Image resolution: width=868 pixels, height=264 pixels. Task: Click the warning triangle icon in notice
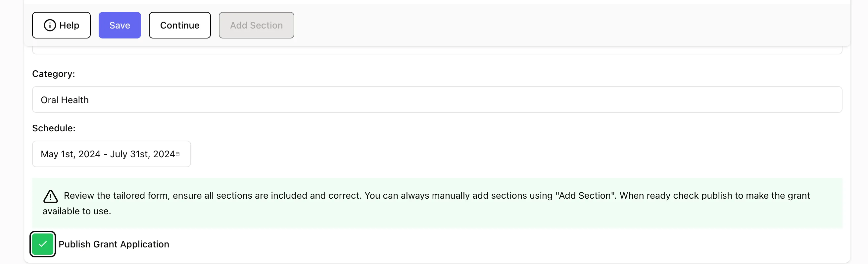point(51,196)
